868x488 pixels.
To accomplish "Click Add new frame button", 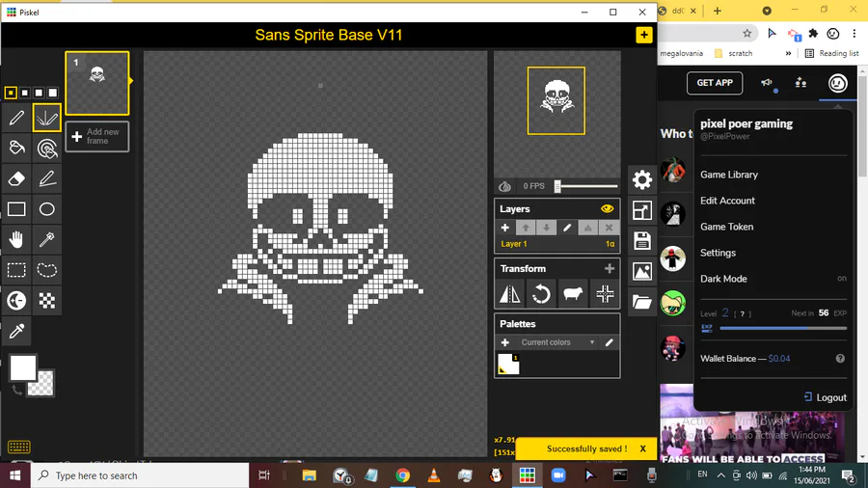I will 97,136.
